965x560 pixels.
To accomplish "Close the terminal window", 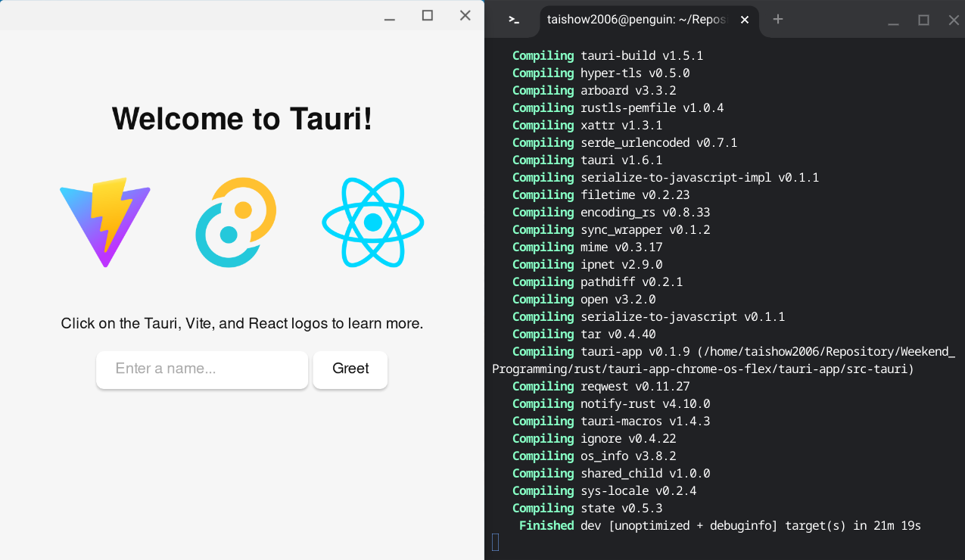I will pos(954,20).
